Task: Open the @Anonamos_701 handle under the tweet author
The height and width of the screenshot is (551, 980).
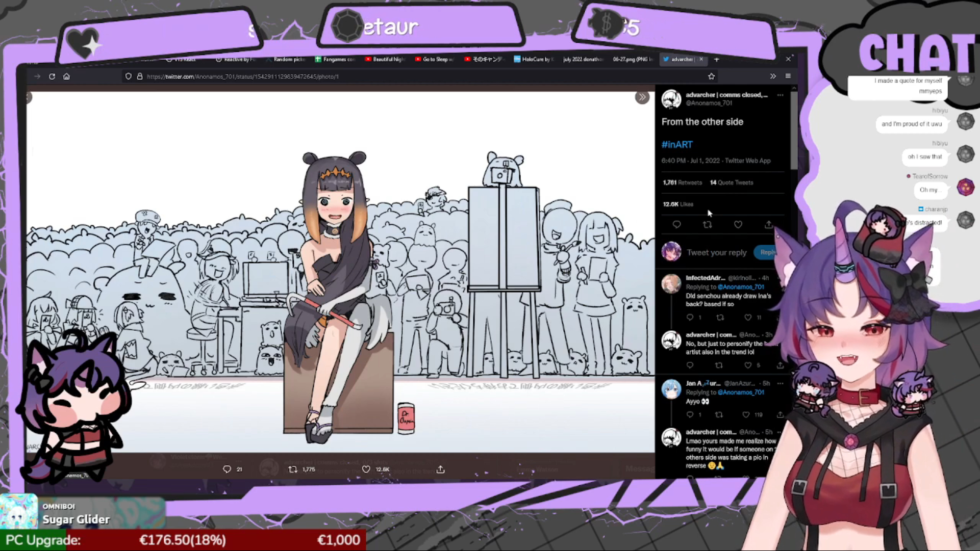Action: (709, 103)
